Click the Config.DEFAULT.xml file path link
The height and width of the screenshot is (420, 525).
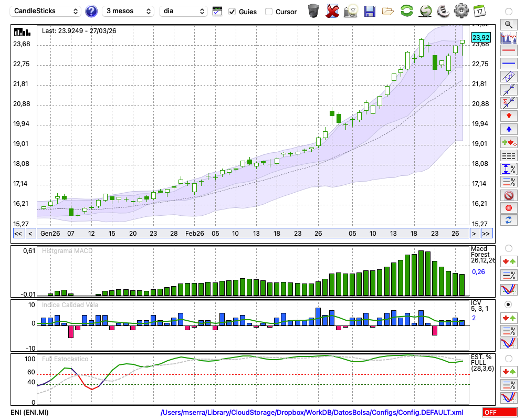312,413
